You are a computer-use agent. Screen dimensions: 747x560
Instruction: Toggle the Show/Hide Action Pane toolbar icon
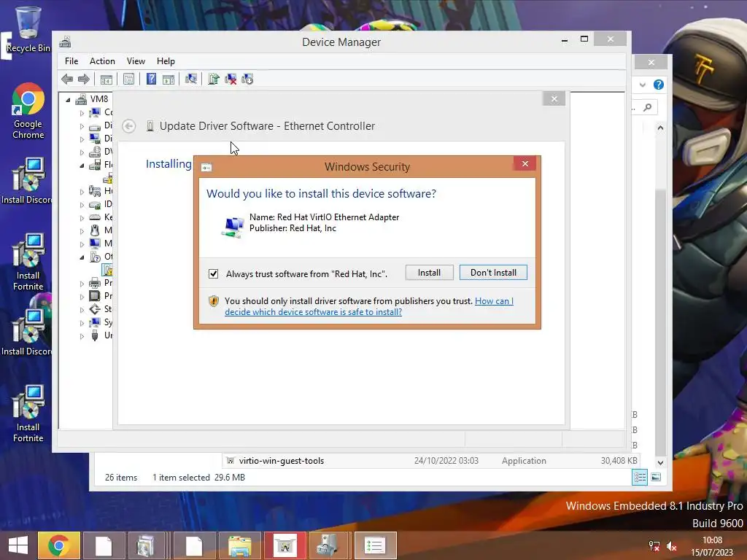pos(169,79)
